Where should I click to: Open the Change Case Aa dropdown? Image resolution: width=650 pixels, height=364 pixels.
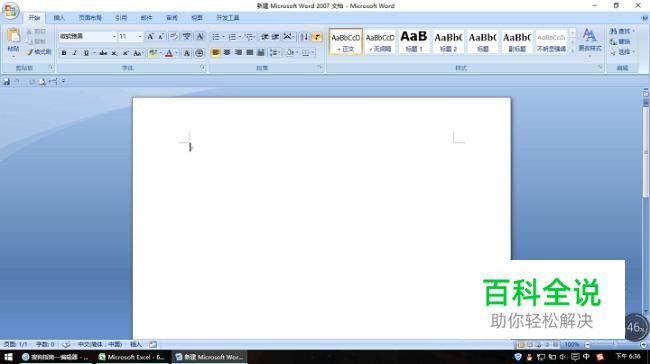(x=138, y=53)
